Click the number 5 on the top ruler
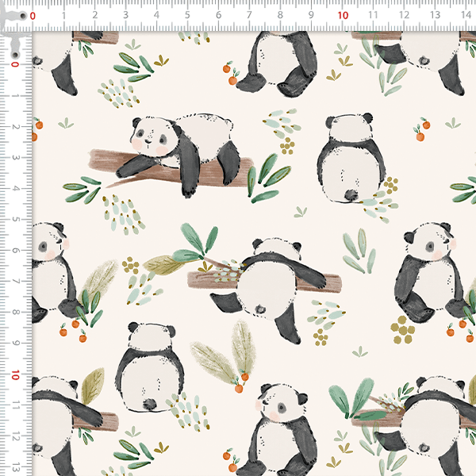This screenshot has height=476, width=476. (187, 14)
